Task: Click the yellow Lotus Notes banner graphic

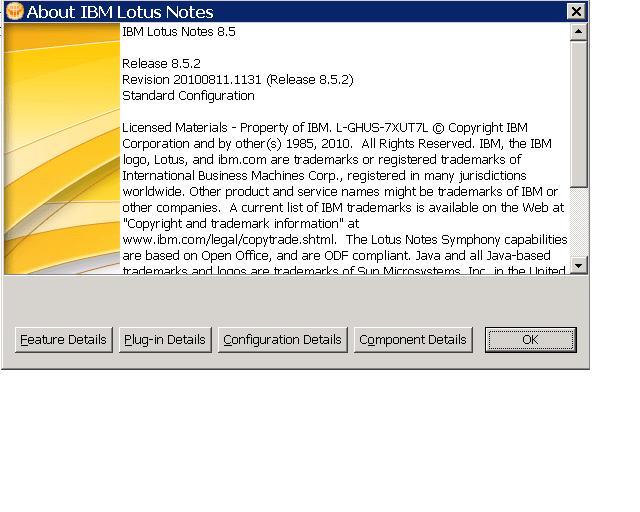Action: coord(60,148)
